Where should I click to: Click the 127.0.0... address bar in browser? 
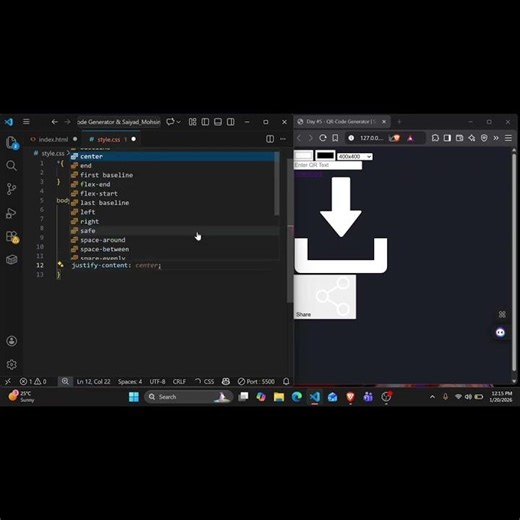372,138
